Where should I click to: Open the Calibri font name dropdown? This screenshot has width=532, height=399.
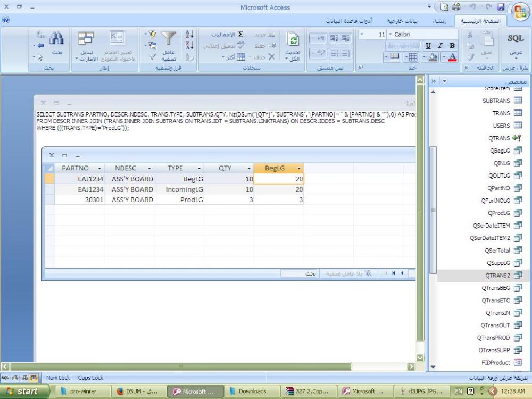click(390, 34)
